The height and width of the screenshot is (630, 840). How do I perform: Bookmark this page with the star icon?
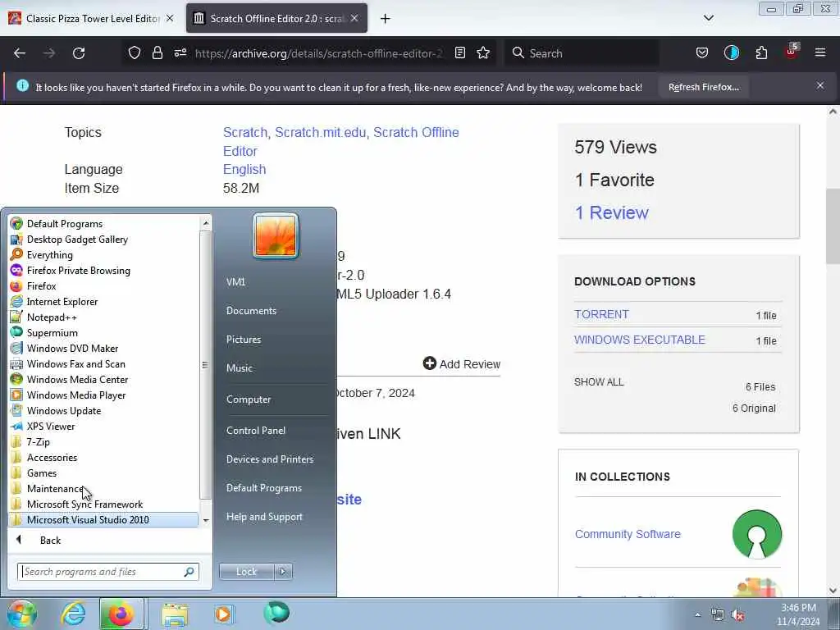point(483,52)
